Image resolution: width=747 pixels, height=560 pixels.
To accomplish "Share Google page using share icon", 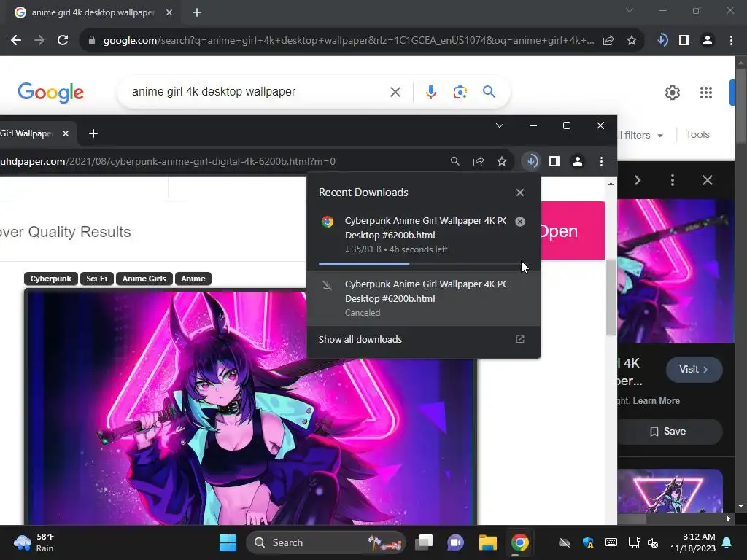I will point(608,41).
